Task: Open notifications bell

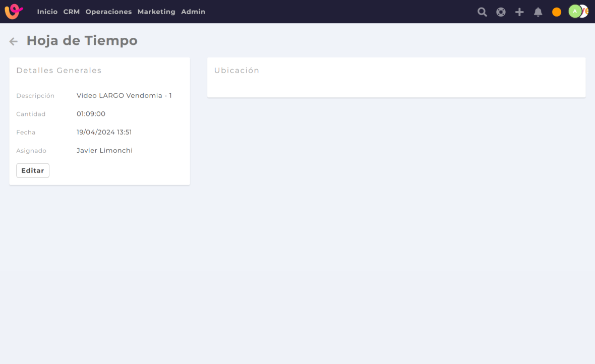Action: 538,12
